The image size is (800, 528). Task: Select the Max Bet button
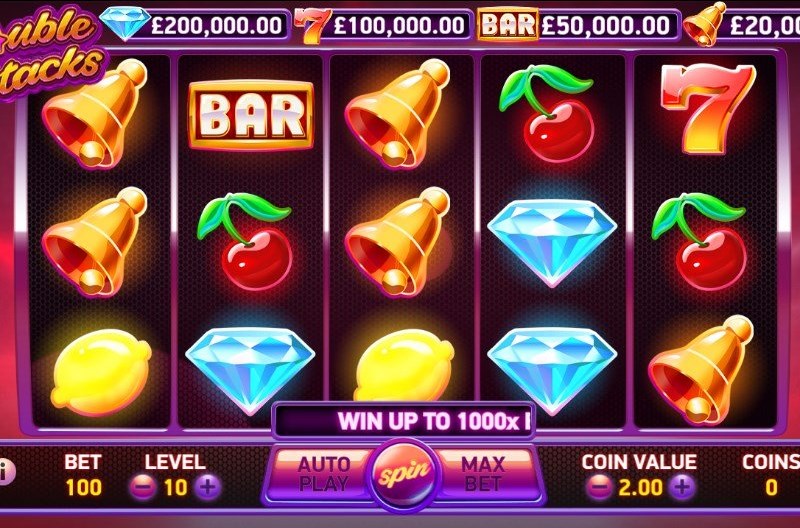pyautogui.click(x=485, y=474)
